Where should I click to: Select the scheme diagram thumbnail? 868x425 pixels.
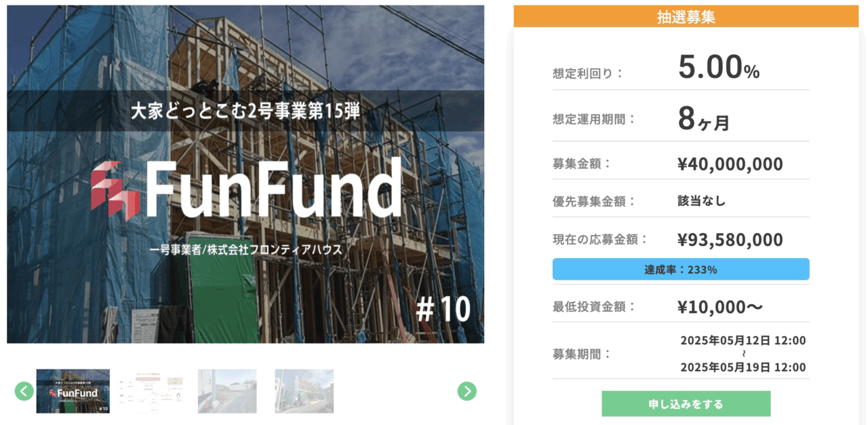(x=151, y=391)
